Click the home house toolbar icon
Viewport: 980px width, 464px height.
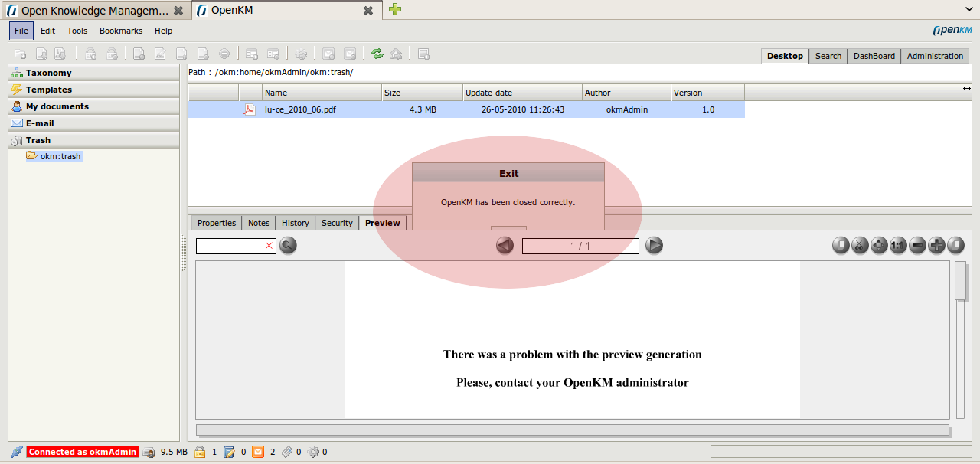pos(396,54)
